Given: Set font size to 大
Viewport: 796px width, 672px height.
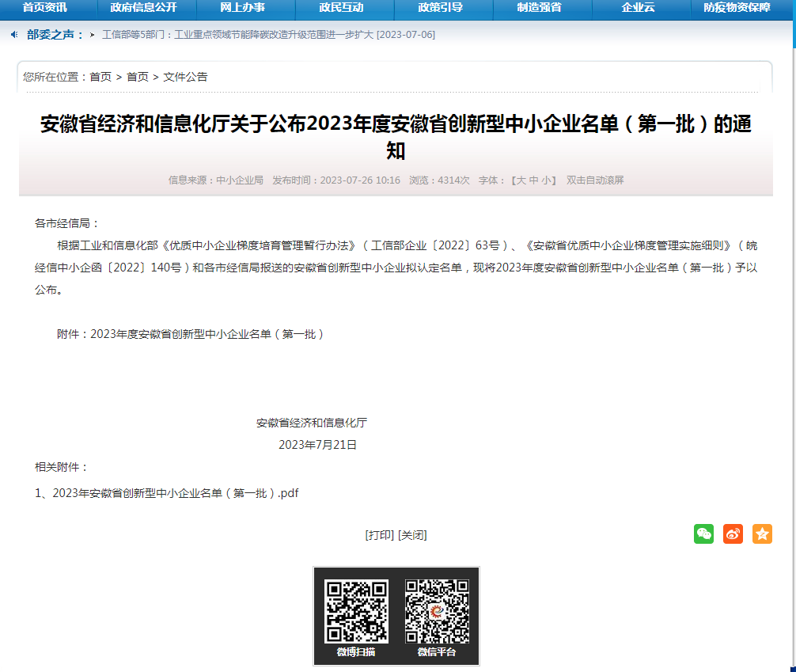Looking at the screenshot, I should pos(521,180).
